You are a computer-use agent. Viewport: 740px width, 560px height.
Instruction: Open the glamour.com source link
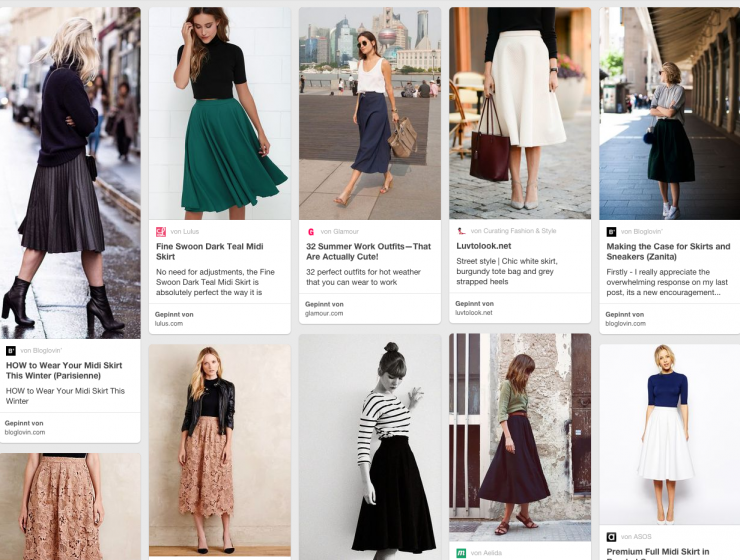point(324,313)
